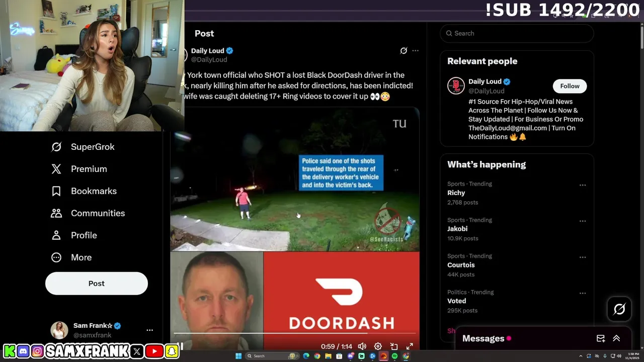Open Daily Loud in Relevant people
This screenshot has height=362, width=644.
(x=485, y=81)
